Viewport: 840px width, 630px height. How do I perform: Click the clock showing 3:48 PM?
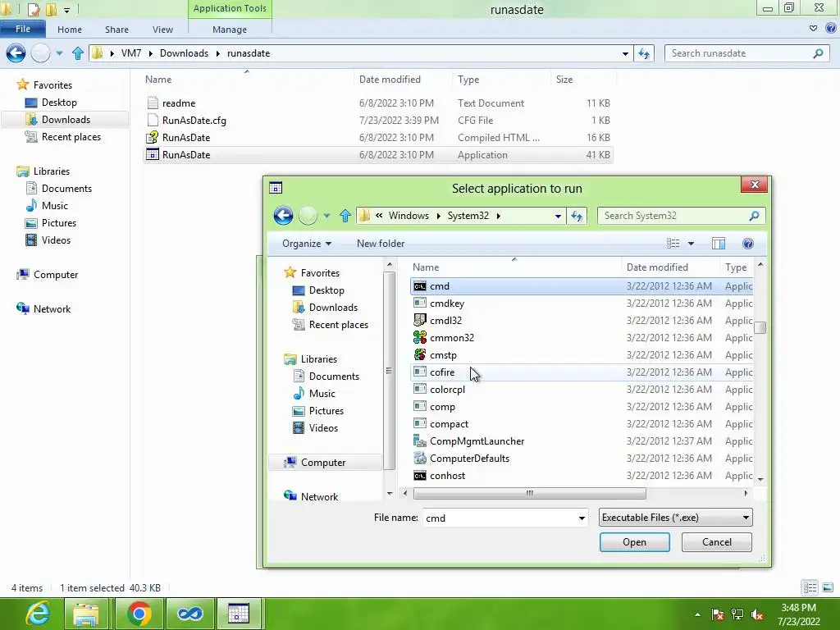point(798,608)
